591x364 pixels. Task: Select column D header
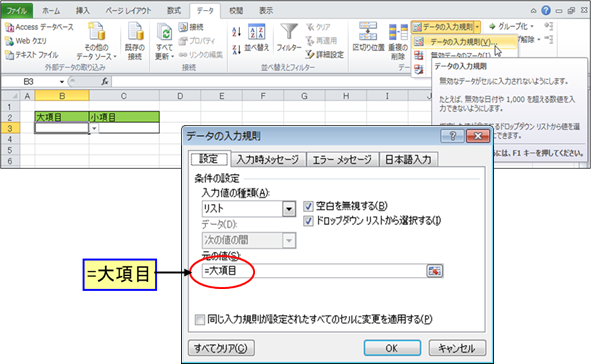point(180,96)
